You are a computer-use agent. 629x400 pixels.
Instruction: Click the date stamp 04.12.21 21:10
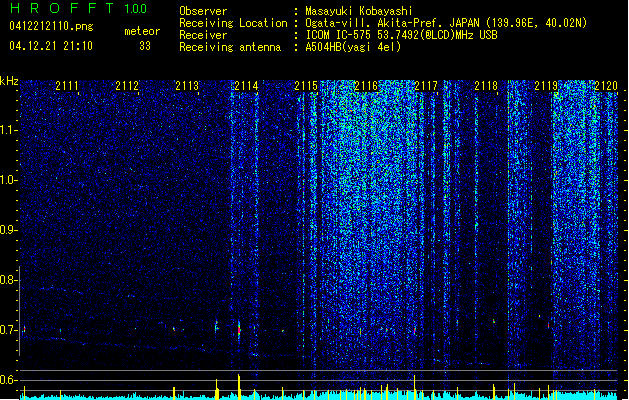pos(51,46)
